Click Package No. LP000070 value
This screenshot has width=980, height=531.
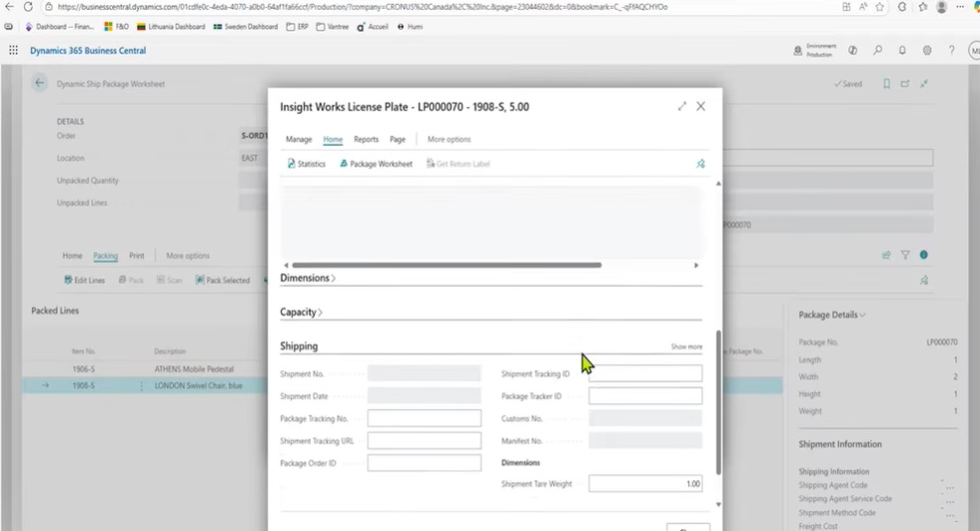click(x=942, y=342)
